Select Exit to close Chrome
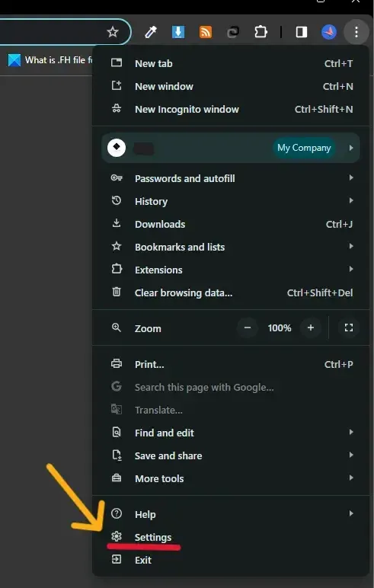Viewport: 374px width, 588px height. [231, 560]
